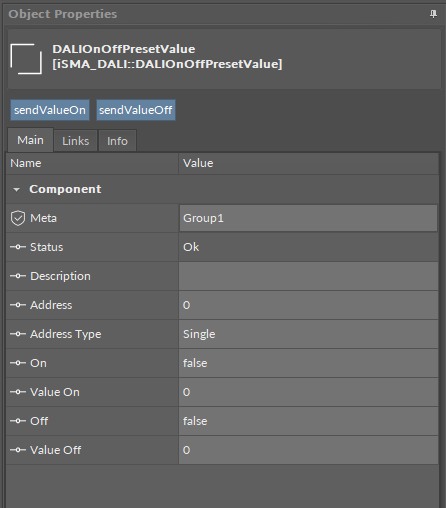The width and height of the screenshot is (446, 508).
Task: Click the sendValueOff action button
Action: coord(136,110)
